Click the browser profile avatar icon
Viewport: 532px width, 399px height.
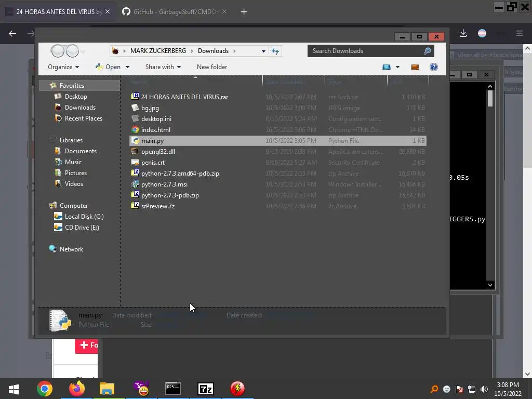coord(482,33)
